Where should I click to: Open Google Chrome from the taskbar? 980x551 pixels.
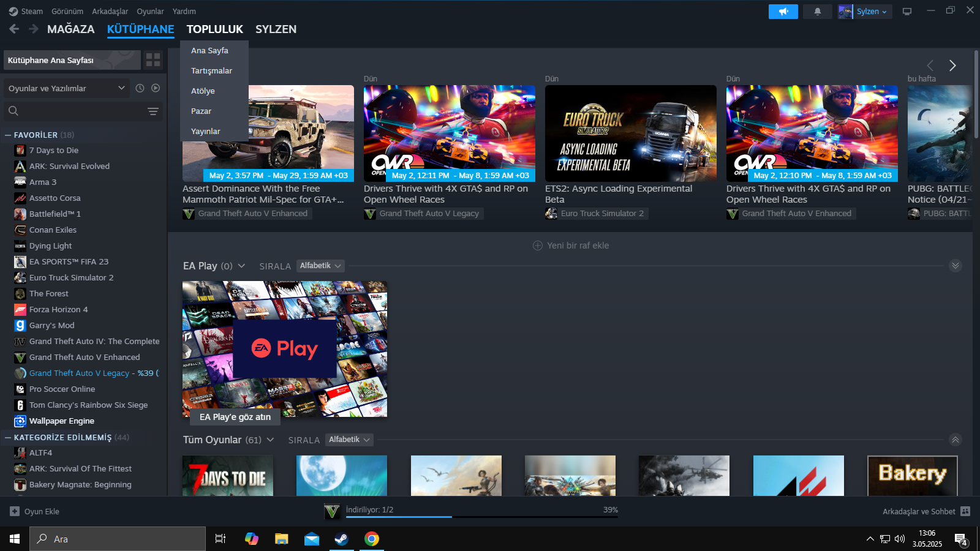click(x=372, y=539)
